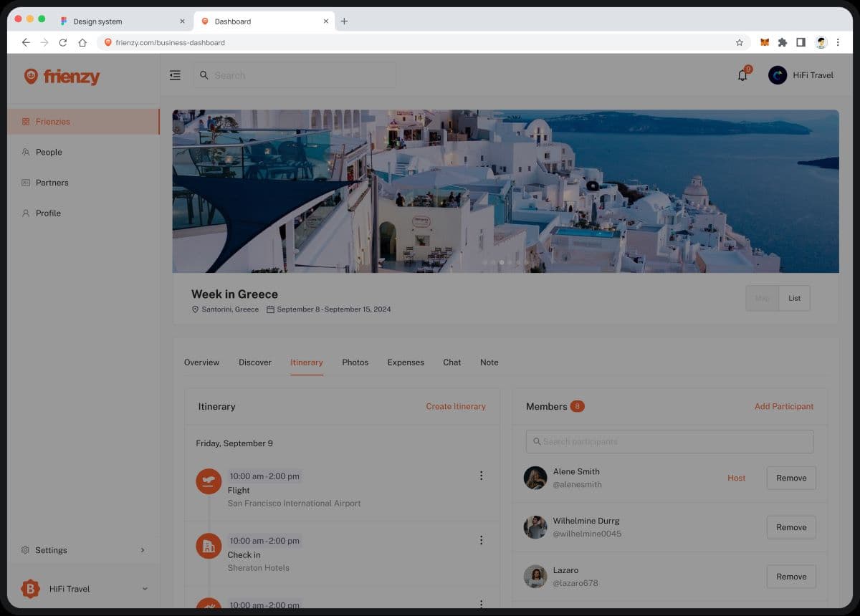Collapse sidebar using the menu toggle icon
The height and width of the screenshot is (616, 860).
tap(175, 75)
